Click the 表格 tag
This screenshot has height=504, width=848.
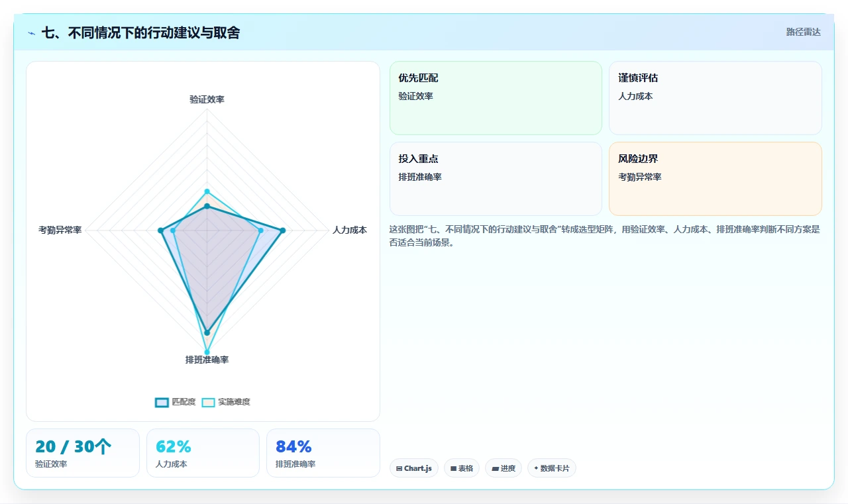click(462, 468)
